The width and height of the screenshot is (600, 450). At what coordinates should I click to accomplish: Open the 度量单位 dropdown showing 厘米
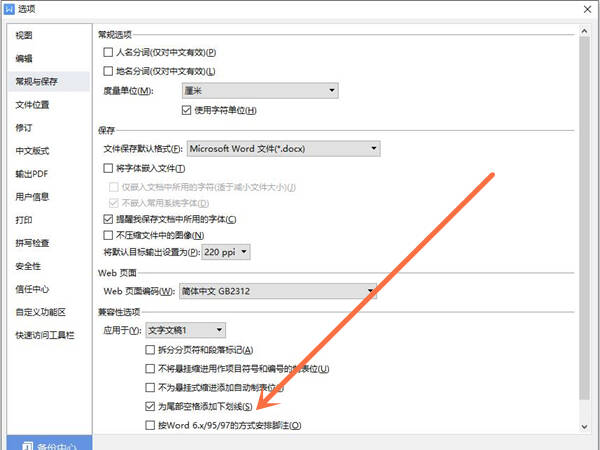tap(260, 91)
